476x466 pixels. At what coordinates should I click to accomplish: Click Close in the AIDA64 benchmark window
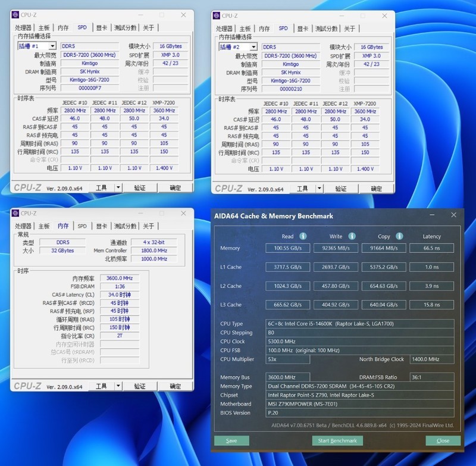(442, 440)
